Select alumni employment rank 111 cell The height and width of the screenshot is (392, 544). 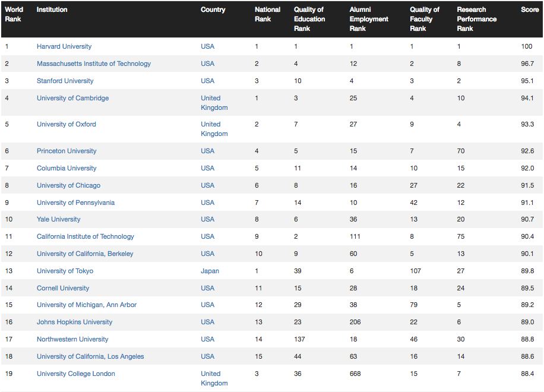pos(355,236)
